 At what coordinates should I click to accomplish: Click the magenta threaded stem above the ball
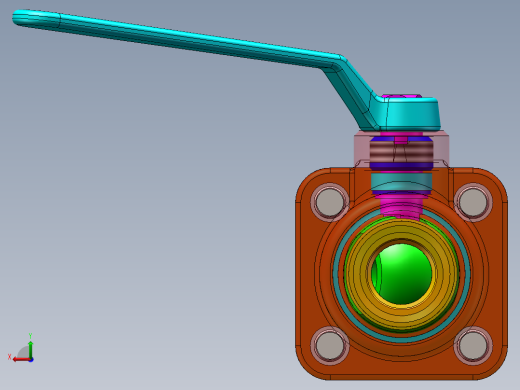click(402, 207)
